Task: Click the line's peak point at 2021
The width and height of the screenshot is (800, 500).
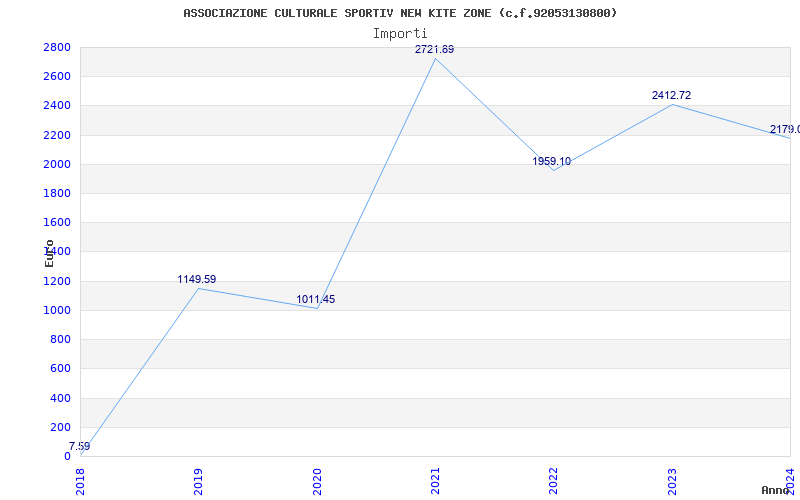Action: [435, 59]
